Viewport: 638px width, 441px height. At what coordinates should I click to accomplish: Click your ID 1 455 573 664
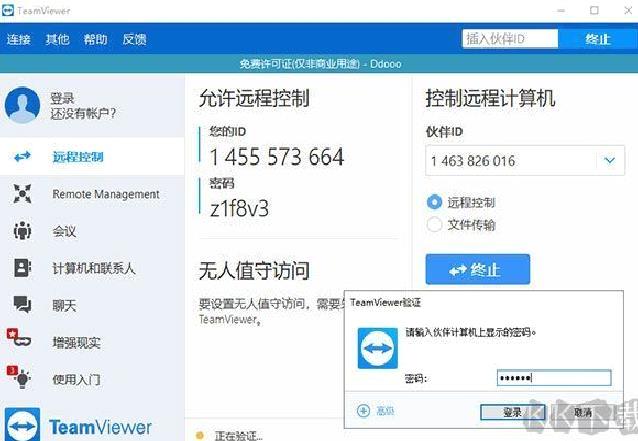pyautogui.click(x=277, y=157)
